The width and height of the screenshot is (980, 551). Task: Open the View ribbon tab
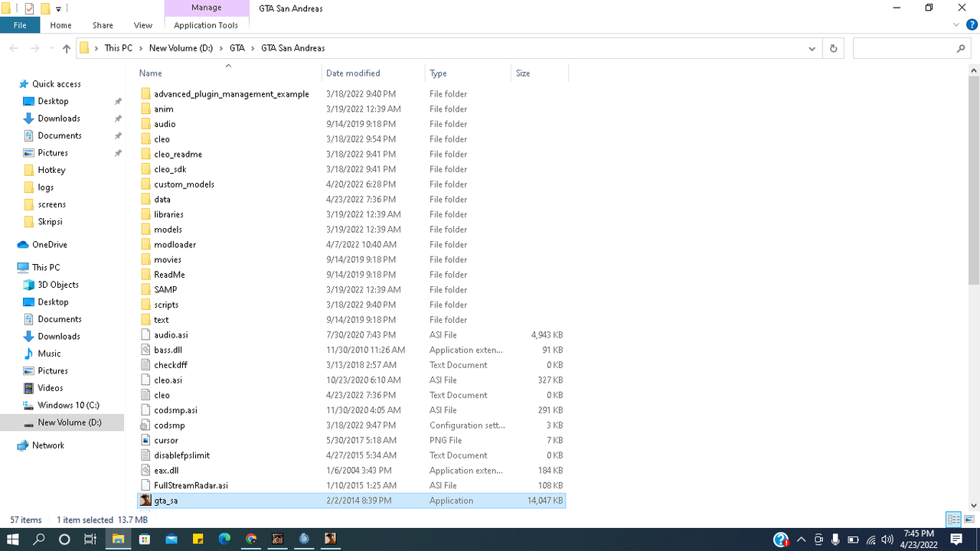click(x=143, y=25)
